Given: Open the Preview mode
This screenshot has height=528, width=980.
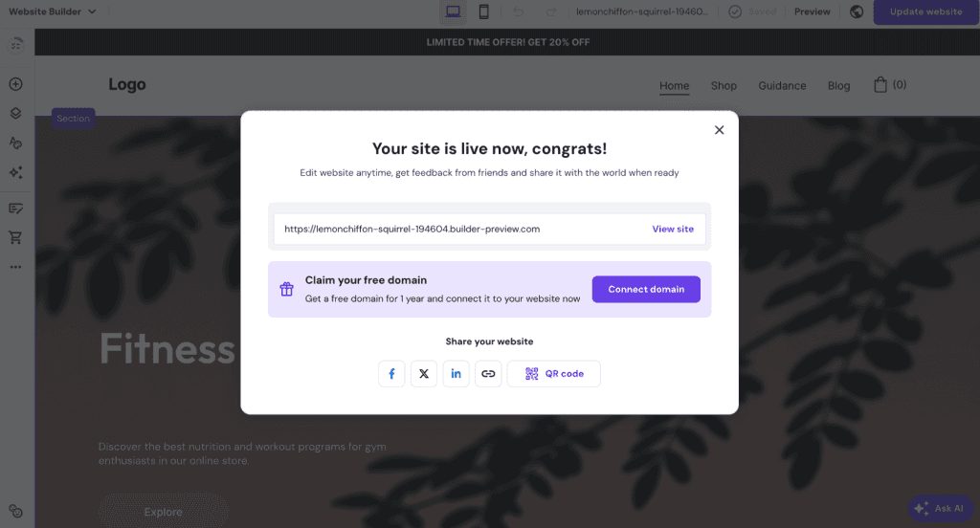Looking at the screenshot, I should click(813, 11).
